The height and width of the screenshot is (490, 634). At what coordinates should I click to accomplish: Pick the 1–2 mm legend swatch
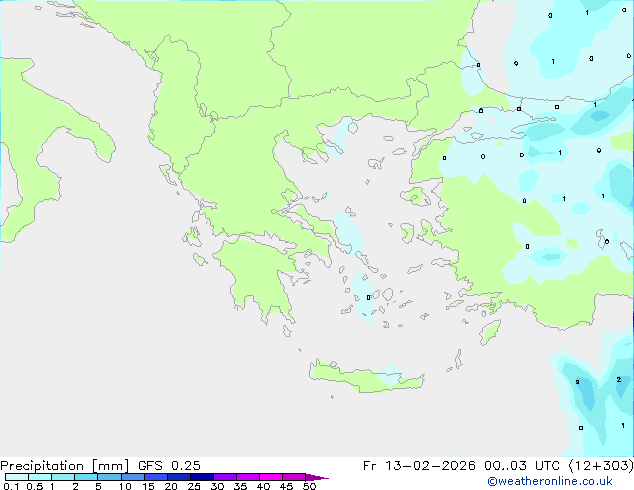63,477
